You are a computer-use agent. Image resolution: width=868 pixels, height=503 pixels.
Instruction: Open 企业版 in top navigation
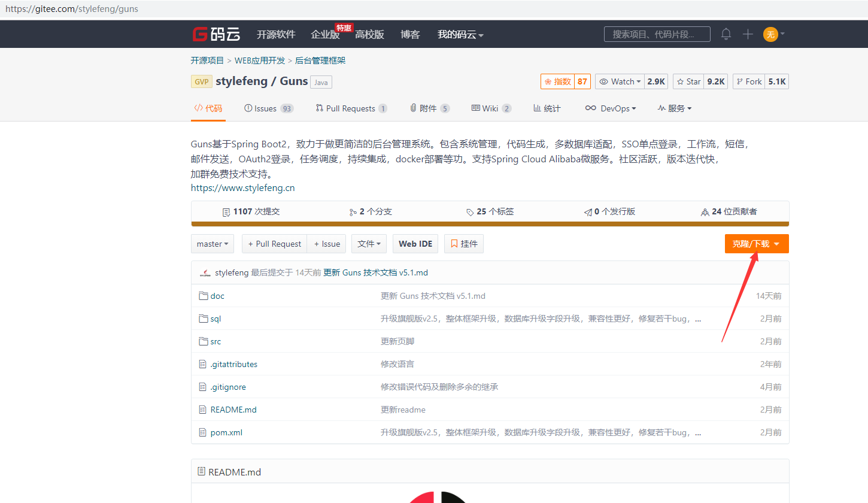325,35
